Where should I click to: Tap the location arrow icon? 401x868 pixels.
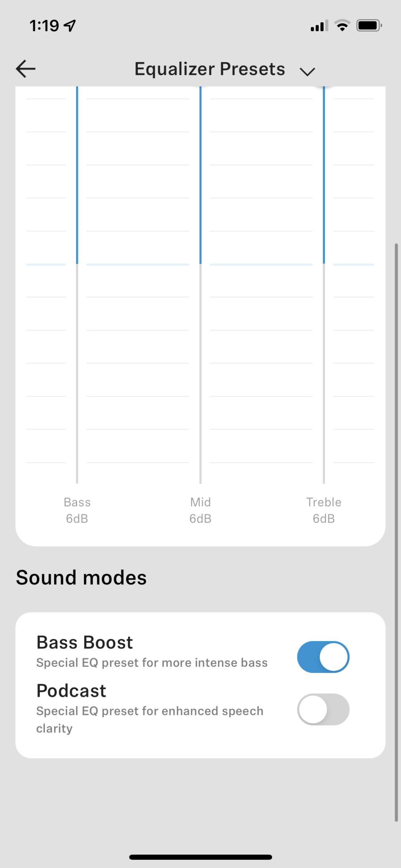[70, 26]
